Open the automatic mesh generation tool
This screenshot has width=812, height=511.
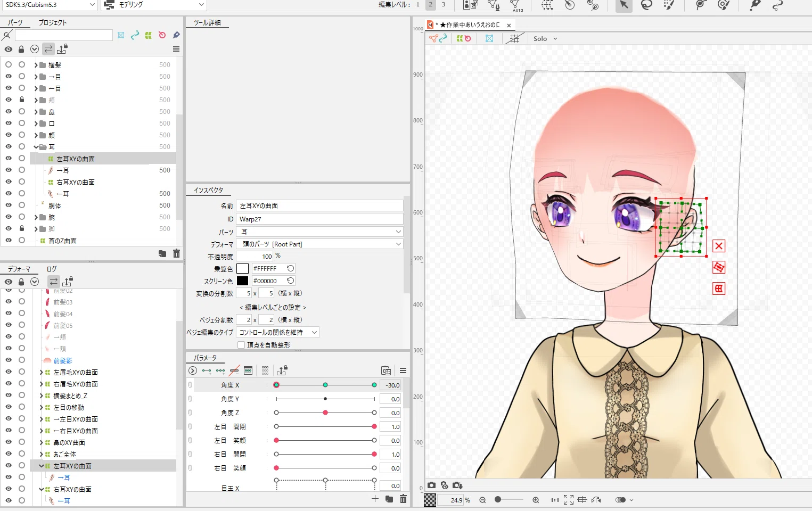click(516, 5)
